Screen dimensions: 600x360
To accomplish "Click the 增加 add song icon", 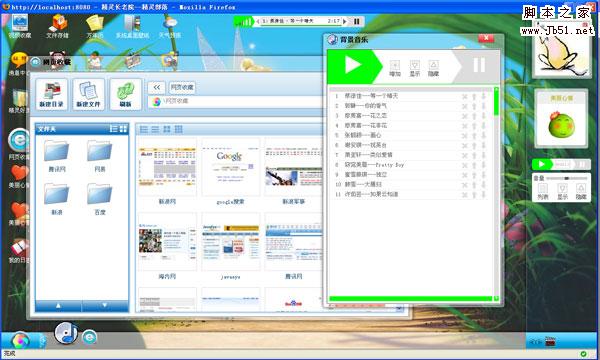I will point(395,68).
